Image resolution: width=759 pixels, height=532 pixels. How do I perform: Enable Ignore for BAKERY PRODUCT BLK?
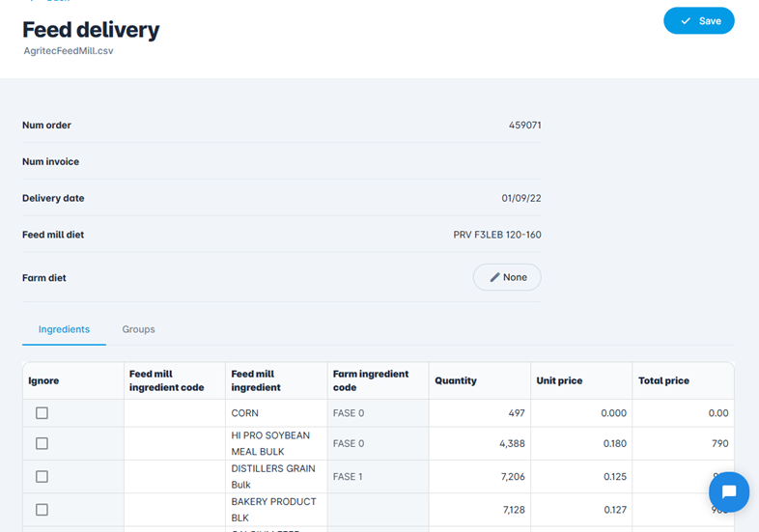click(42, 509)
